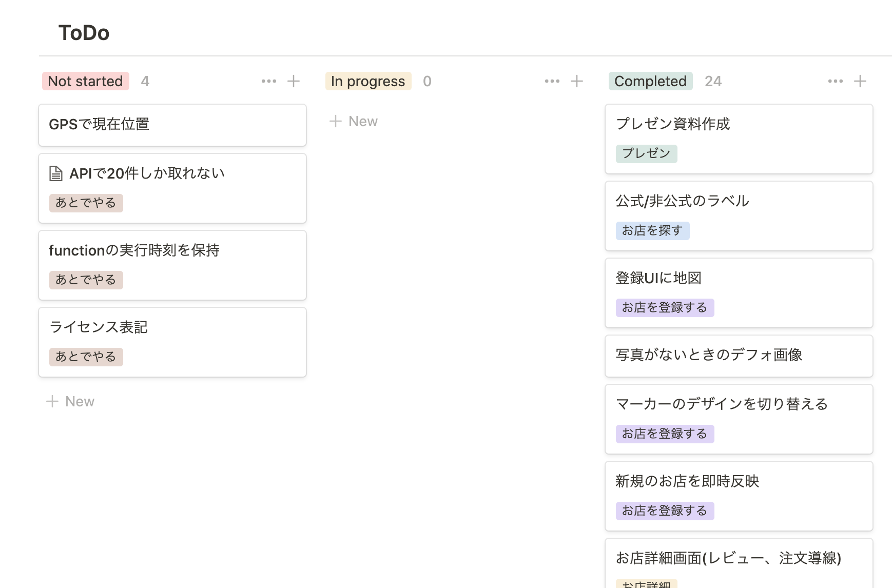
Task: Open the GPSで現在位置 card
Action: coord(172,125)
